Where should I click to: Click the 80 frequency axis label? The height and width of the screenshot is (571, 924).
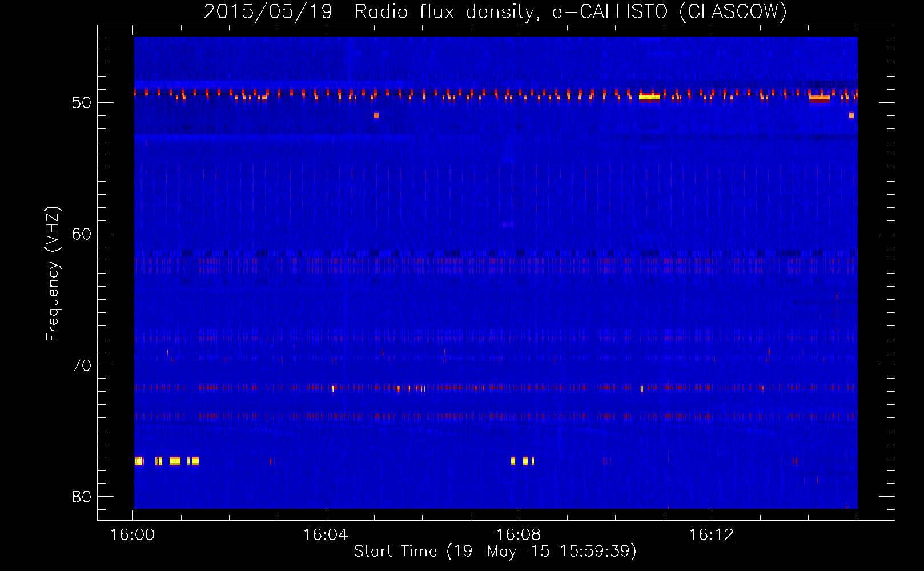click(x=82, y=497)
